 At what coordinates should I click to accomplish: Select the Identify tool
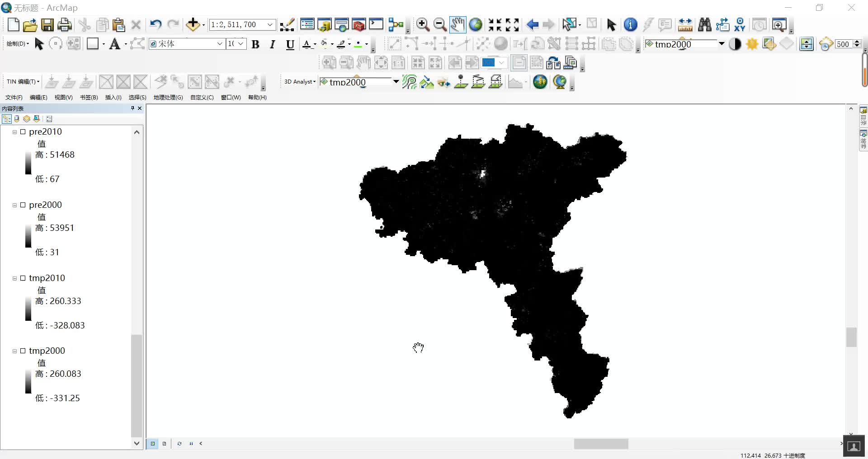coord(630,25)
